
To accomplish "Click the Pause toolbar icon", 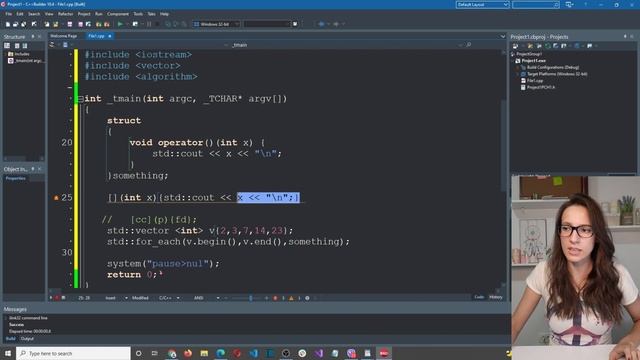I will pos(149,24).
